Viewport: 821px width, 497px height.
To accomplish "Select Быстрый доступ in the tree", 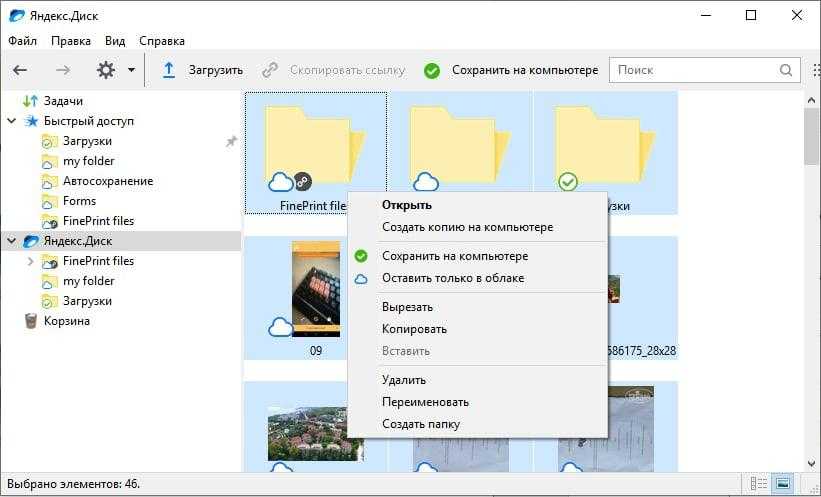I will [x=88, y=121].
